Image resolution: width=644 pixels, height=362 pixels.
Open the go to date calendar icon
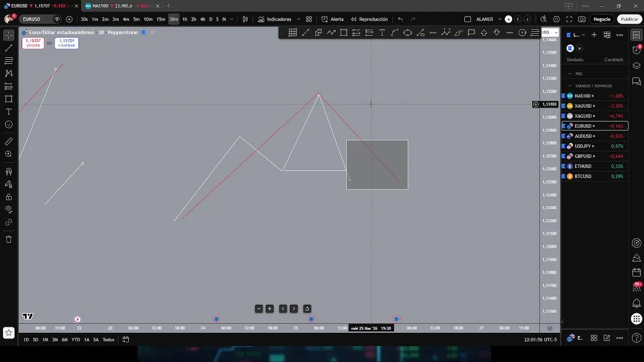(x=126, y=340)
